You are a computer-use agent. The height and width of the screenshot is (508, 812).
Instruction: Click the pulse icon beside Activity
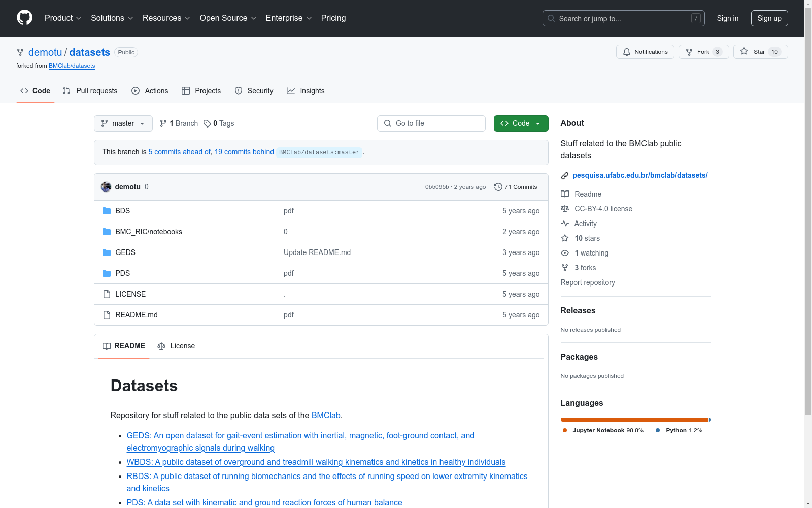pos(565,224)
